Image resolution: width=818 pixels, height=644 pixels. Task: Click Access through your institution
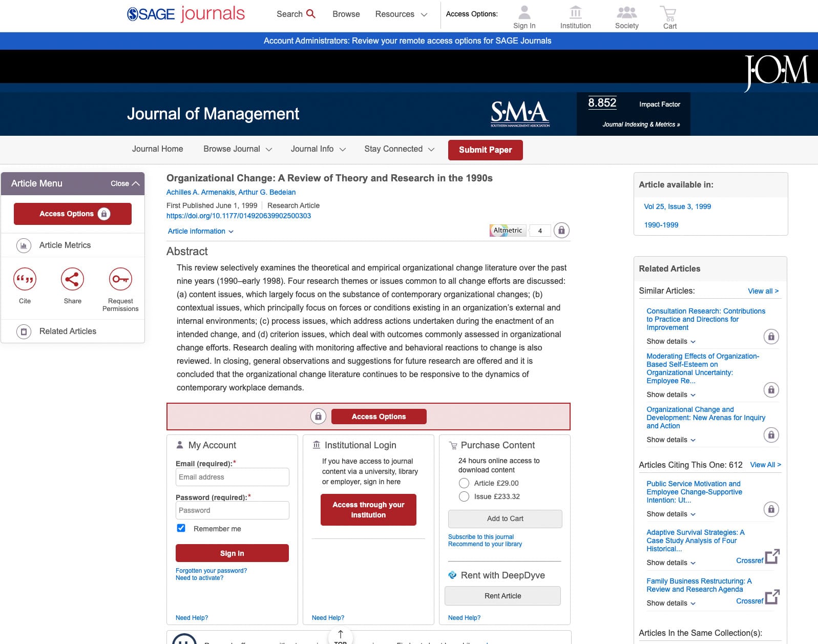(368, 510)
